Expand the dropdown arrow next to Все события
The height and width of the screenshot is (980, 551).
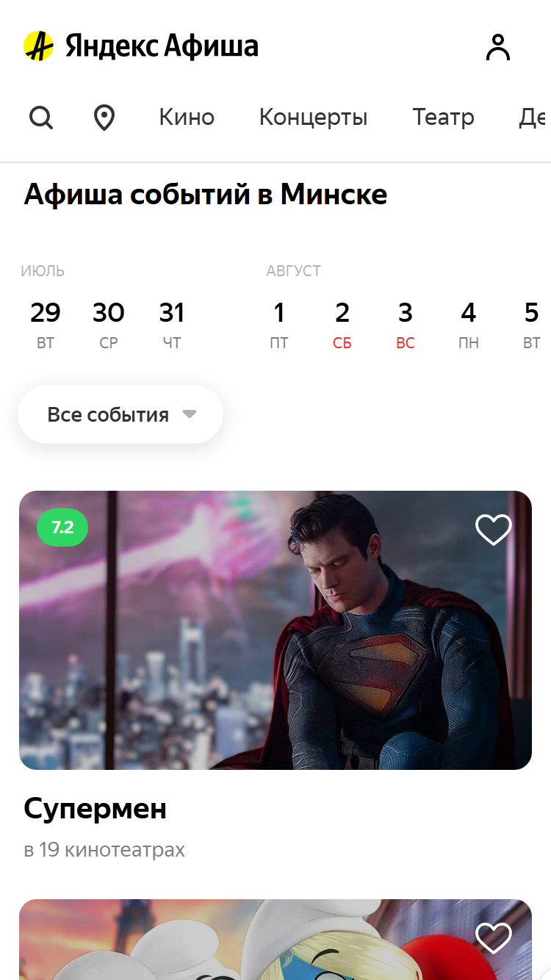point(190,414)
